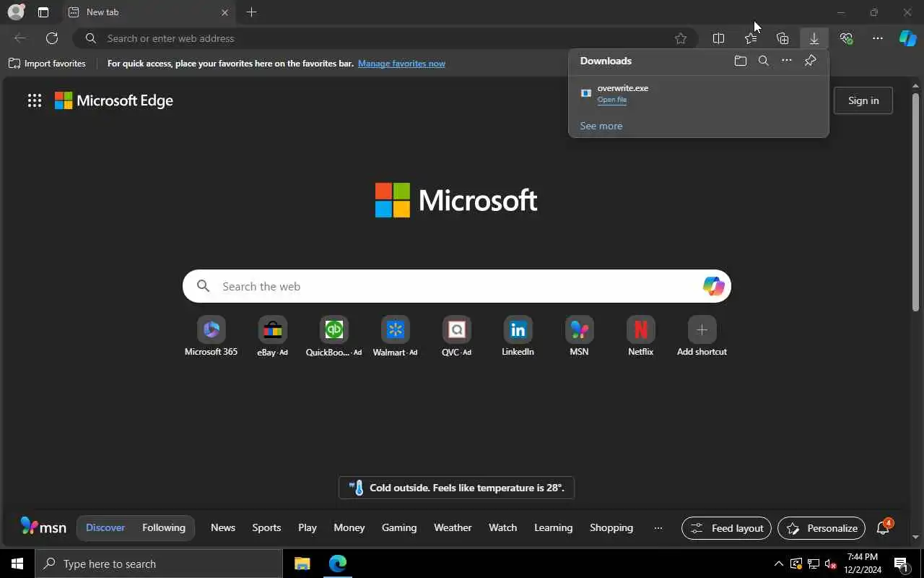This screenshot has height=578, width=924.
Task: Open Windows Start menu
Action: tap(17, 564)
